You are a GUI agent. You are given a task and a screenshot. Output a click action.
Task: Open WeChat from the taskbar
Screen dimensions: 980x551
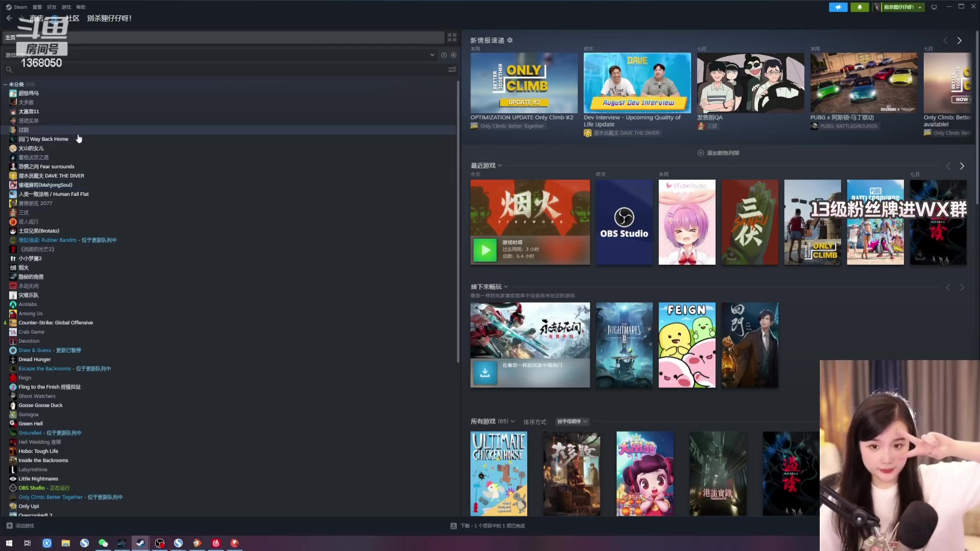click(103, 543)
